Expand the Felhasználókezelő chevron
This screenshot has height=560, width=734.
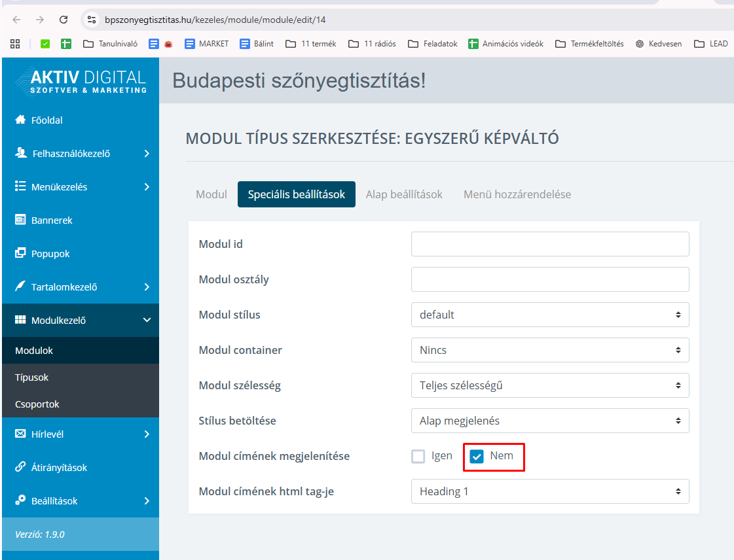pyautogui.click(x=147, y=154)
